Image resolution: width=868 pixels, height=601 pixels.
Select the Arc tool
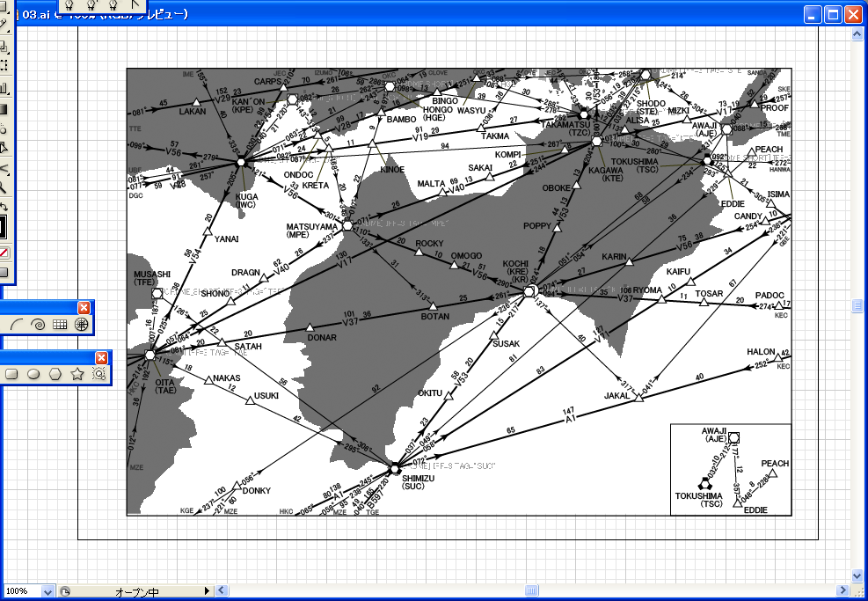(x=16, y=325)
